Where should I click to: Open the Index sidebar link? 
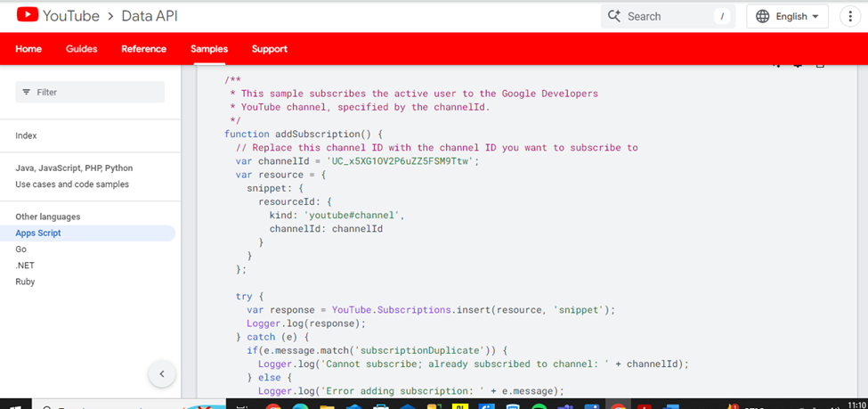(x=26, y=135)
